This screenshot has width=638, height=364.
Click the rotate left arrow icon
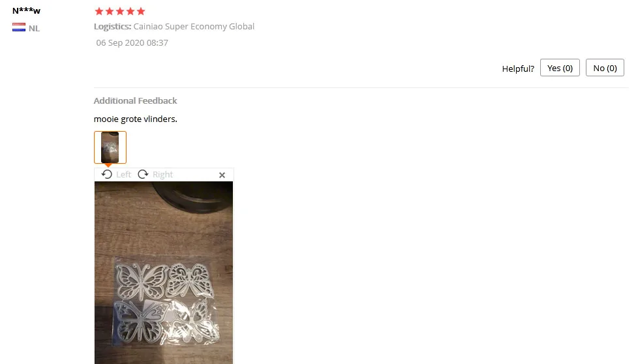click(x=106, y=174)
